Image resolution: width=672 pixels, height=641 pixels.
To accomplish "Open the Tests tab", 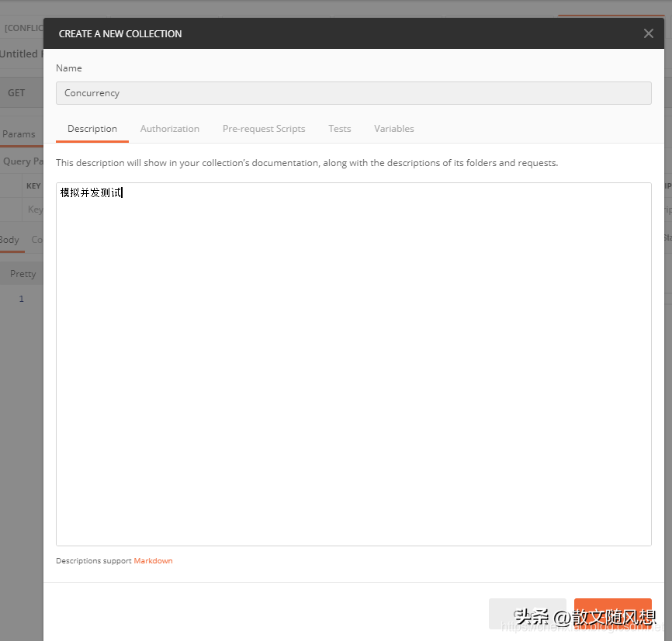I will (x=339, y=129).
